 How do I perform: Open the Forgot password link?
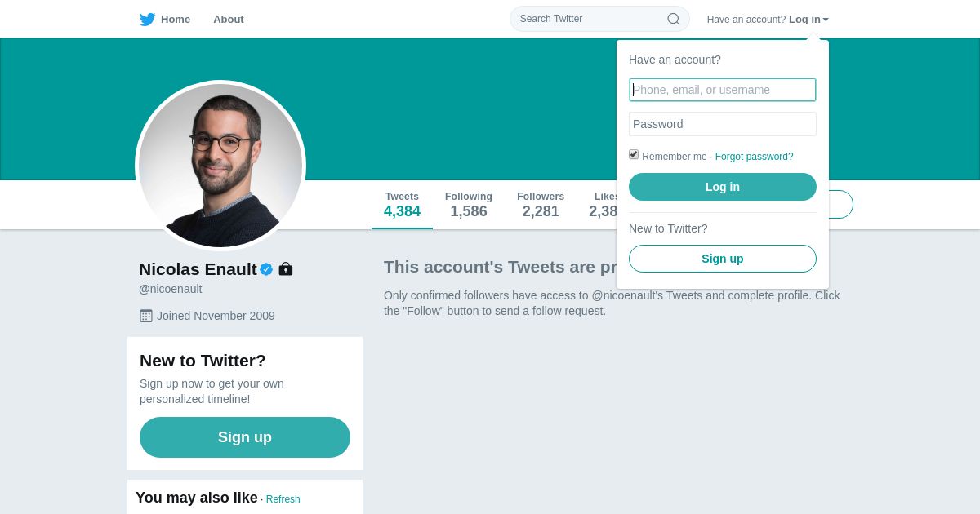pos(754,157)
